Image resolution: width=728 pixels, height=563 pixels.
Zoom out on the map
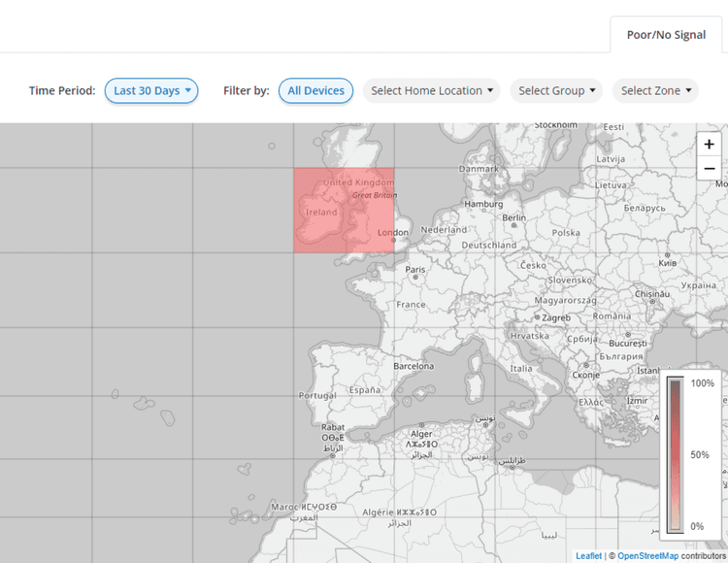pos(709,168)
